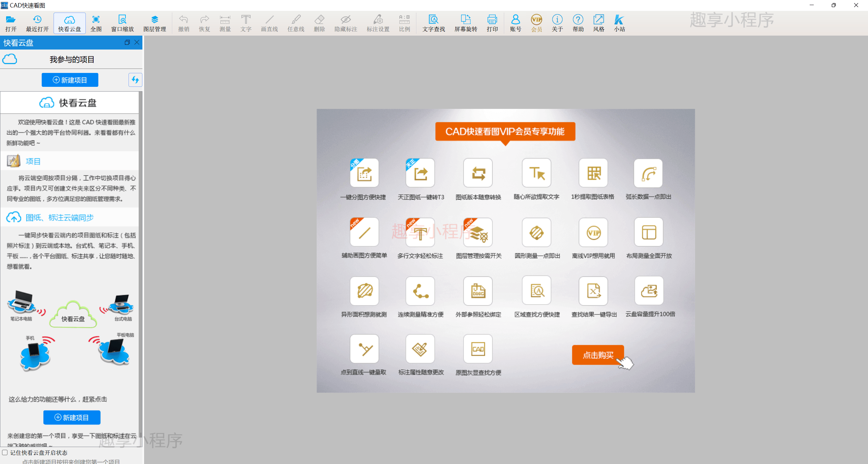Close the 快看云盘 panel
The width and height of the screenshot is (868, 464).
(x=137, y=42)
